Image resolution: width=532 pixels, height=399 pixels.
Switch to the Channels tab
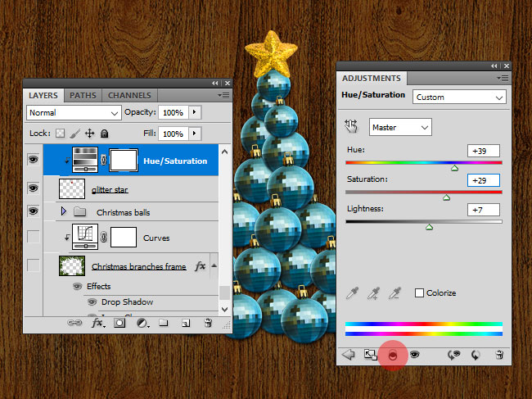tap(129, 95)
